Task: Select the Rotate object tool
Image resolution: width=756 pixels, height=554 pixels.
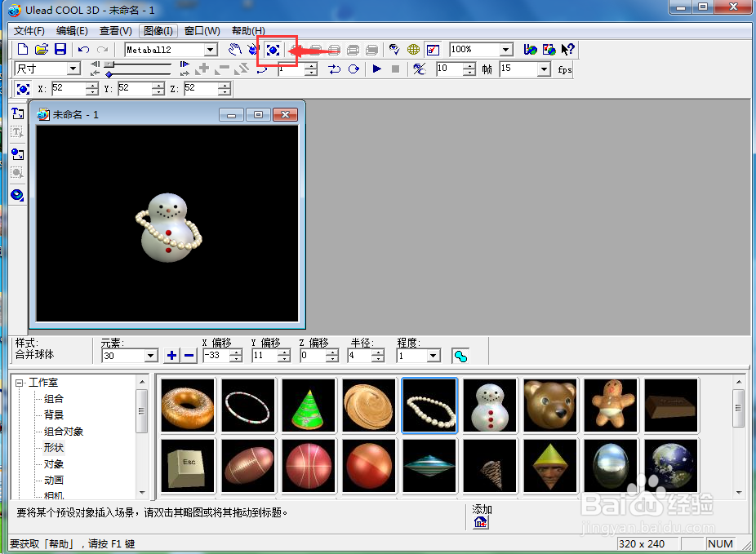Action: pyautogui.click(x=253, y=50)
